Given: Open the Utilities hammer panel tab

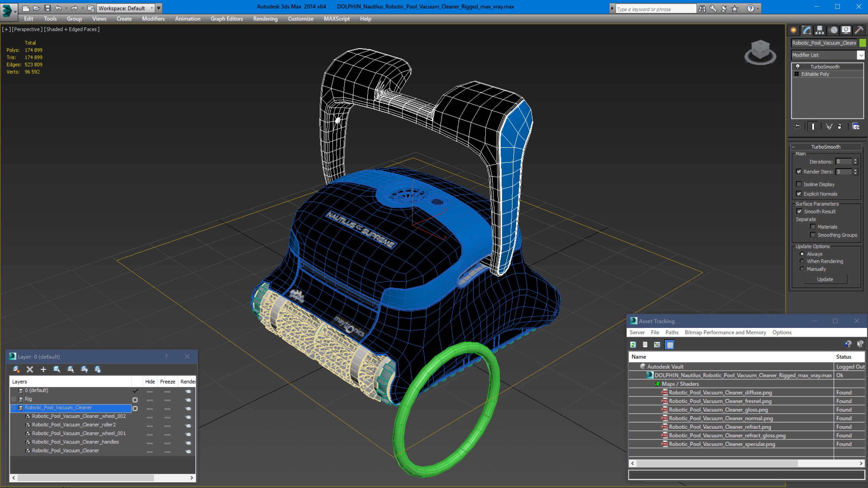Looking at the screenshot, I should pos(859,30).
